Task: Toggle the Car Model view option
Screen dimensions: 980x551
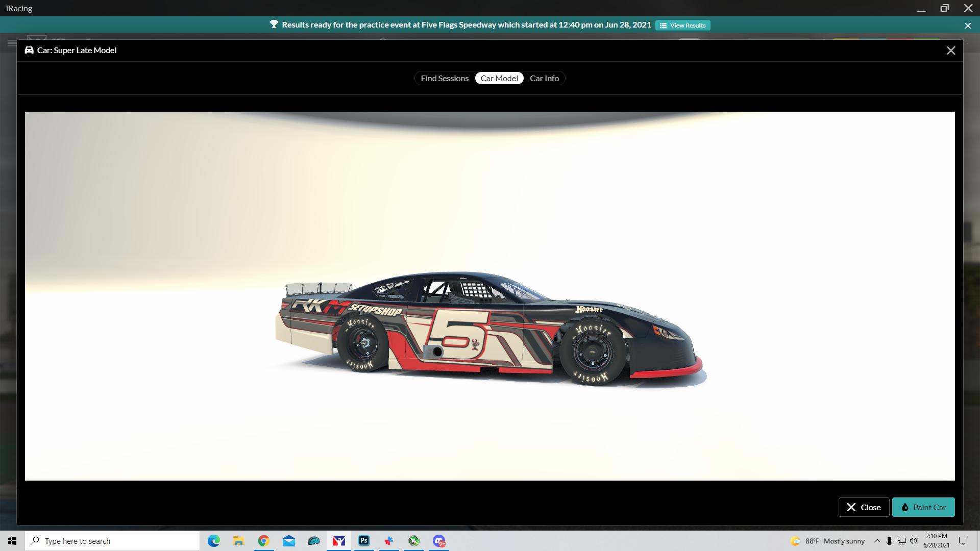Action: point(499,78)
